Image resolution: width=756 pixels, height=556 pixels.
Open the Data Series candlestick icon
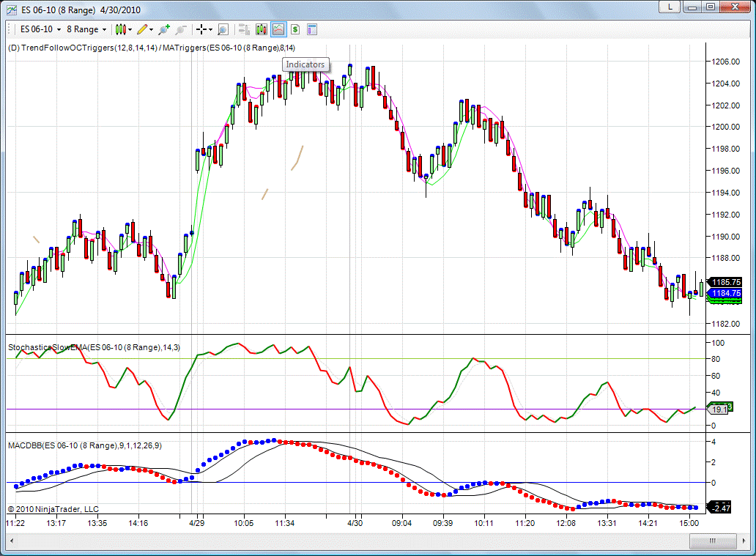pyautogui.click(x=261, y=29)
